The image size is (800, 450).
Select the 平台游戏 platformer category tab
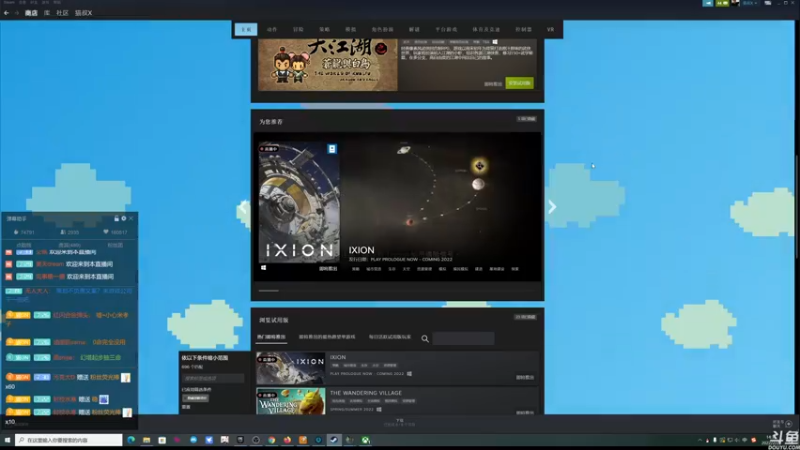click(x=446, y=30)
